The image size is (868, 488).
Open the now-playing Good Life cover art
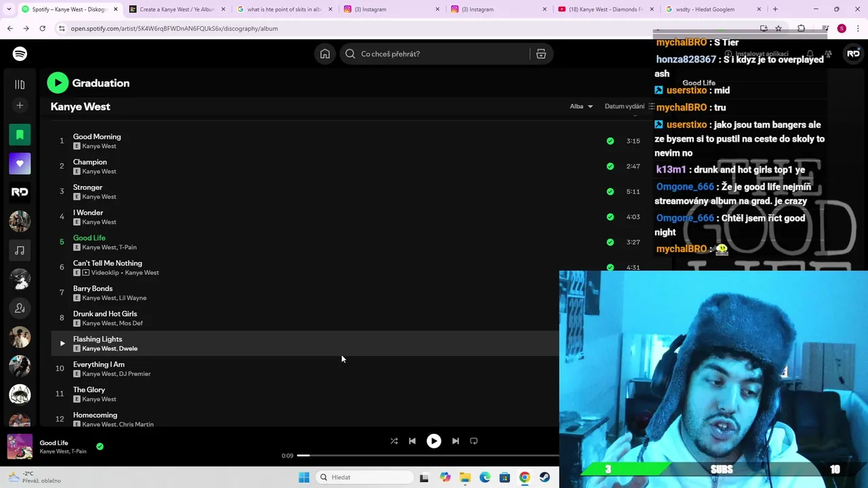[20, 447]
